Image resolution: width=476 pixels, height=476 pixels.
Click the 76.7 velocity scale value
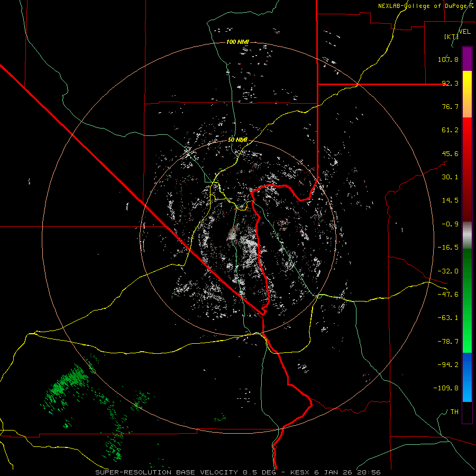[x=450, y=106]
